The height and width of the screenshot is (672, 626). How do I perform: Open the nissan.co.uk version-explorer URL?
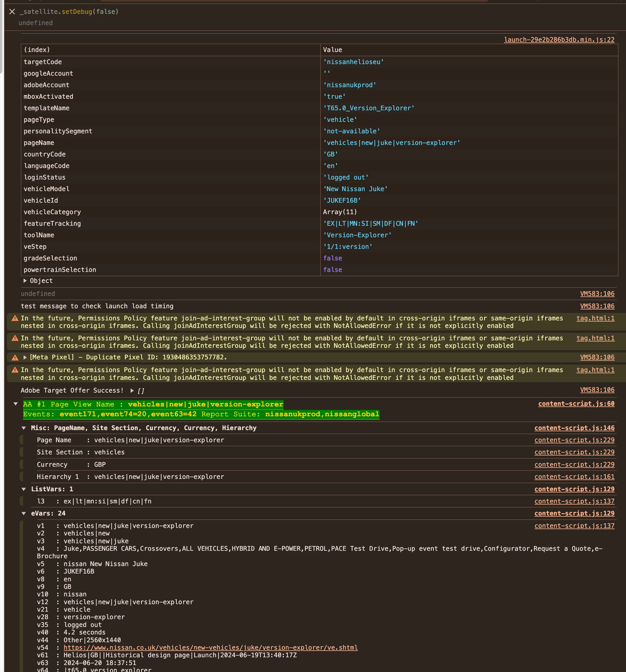[210, 647]
